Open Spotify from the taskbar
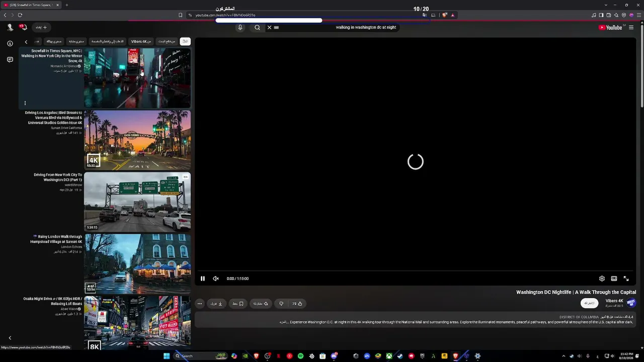Image resolution: width=644 pixels, height=362 pixels. [300, 356]
